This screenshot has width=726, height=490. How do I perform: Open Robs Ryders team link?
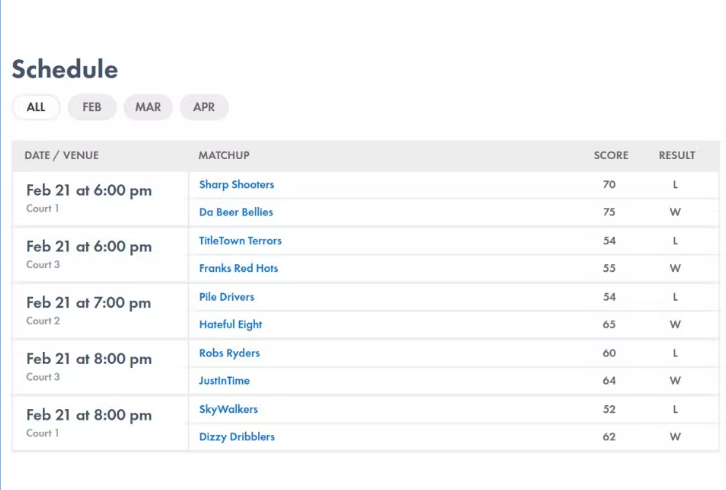(x=229, y=353)
